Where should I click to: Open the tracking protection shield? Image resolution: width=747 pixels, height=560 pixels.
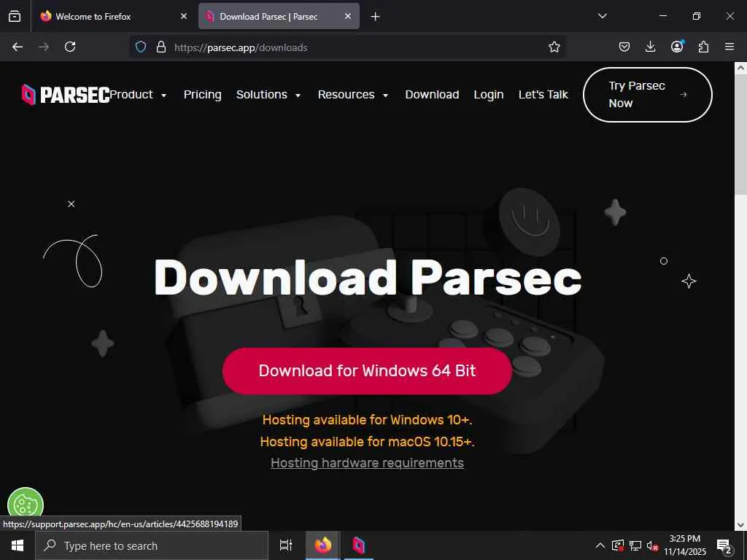141,47
